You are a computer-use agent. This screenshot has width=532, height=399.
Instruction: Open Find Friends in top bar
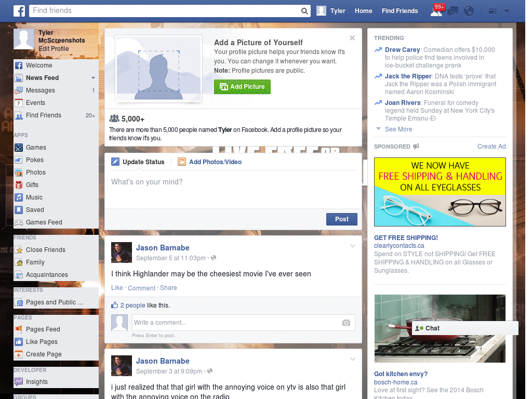pos(400,11)
